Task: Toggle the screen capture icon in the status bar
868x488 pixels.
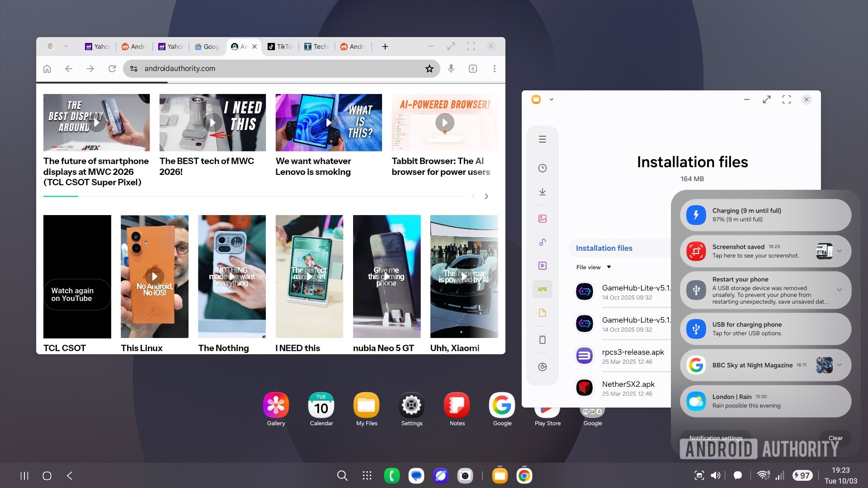Action: pyautogui.click(x=699, y=475)
